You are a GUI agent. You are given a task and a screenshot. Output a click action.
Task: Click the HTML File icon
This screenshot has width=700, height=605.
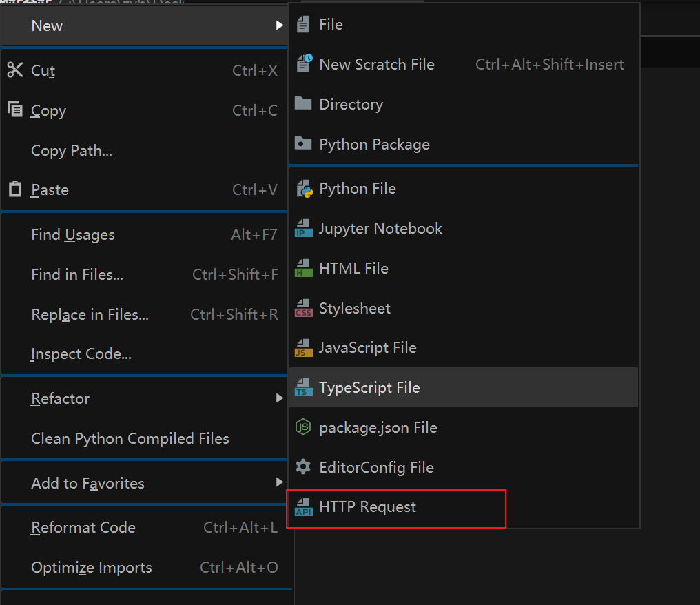click(304, 268)
